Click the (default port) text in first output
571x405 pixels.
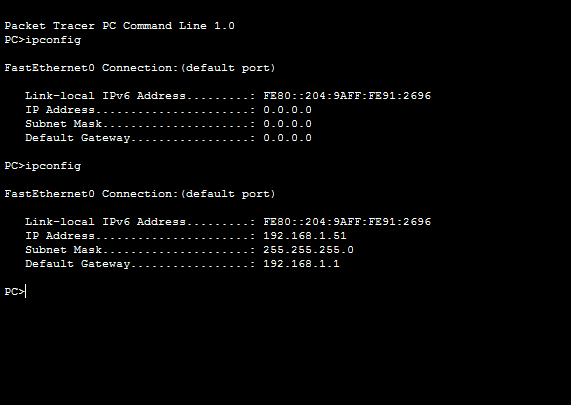point(228,68)
